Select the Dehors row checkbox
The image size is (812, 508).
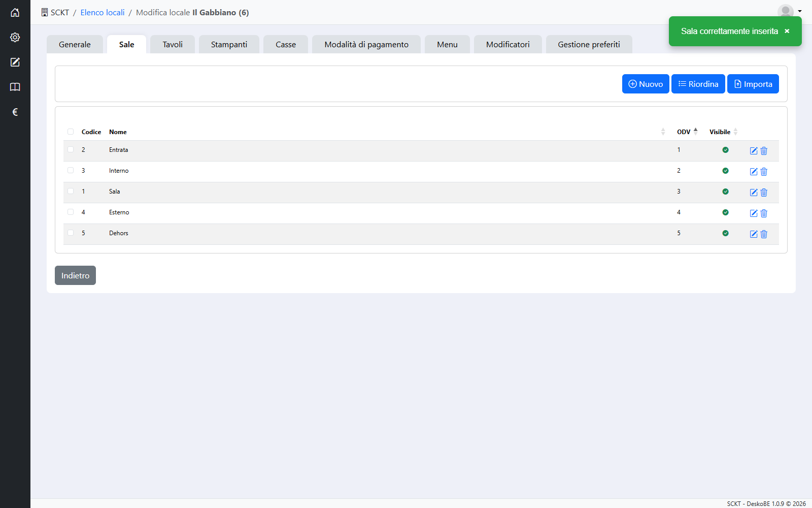pyautogui.click(x=71, y=233)
